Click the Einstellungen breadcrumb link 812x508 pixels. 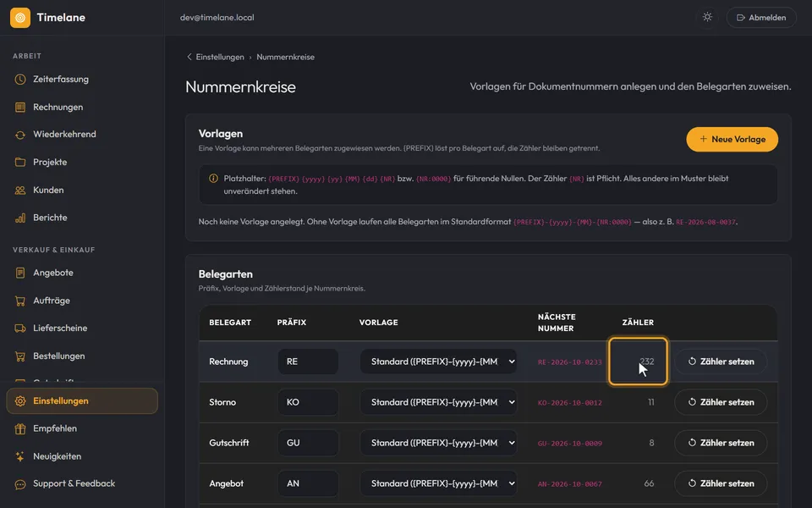point(220,57)
